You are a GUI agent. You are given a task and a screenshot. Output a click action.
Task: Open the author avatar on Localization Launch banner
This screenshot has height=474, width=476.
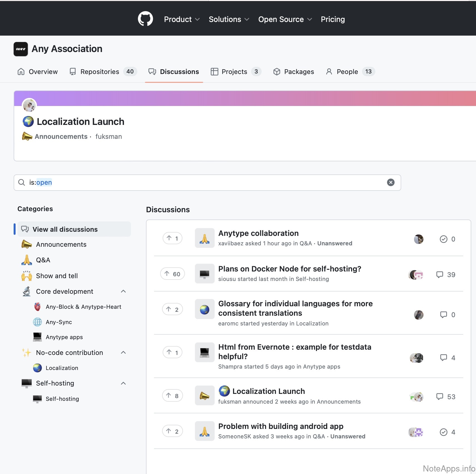(x=29, y=105)
